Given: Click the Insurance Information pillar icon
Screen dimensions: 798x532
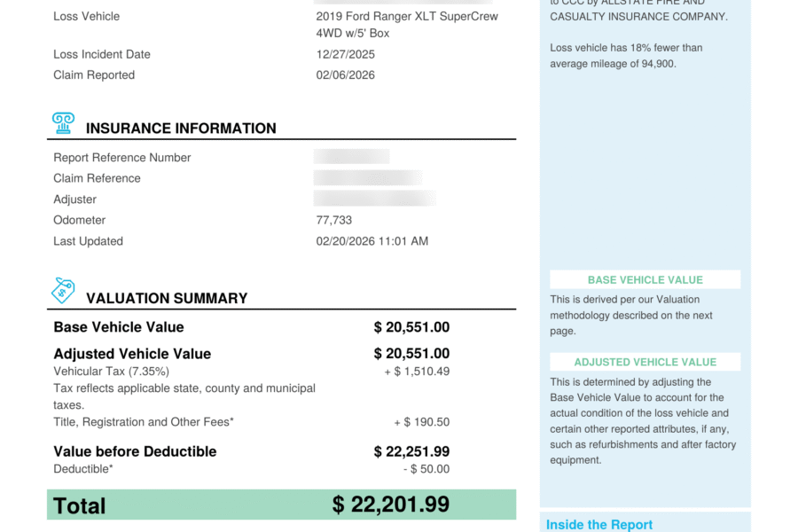Looking at the screenshot, I should tap(63, 123).
